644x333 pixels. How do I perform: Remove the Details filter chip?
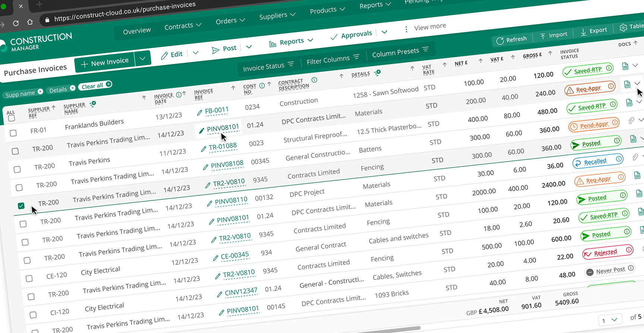tap(73, 88)
